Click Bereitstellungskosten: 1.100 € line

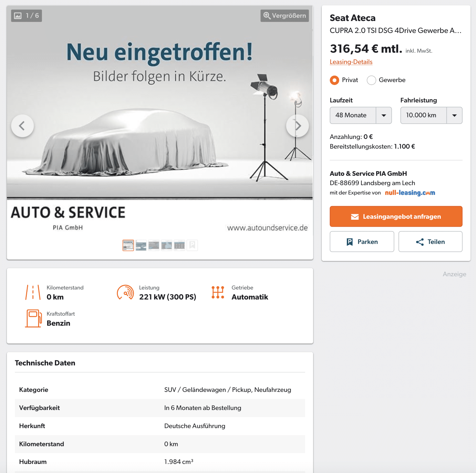[x=372, y=147]
